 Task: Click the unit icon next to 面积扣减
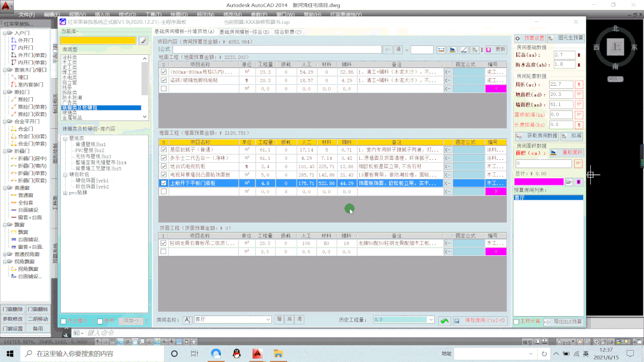(579, 115)
